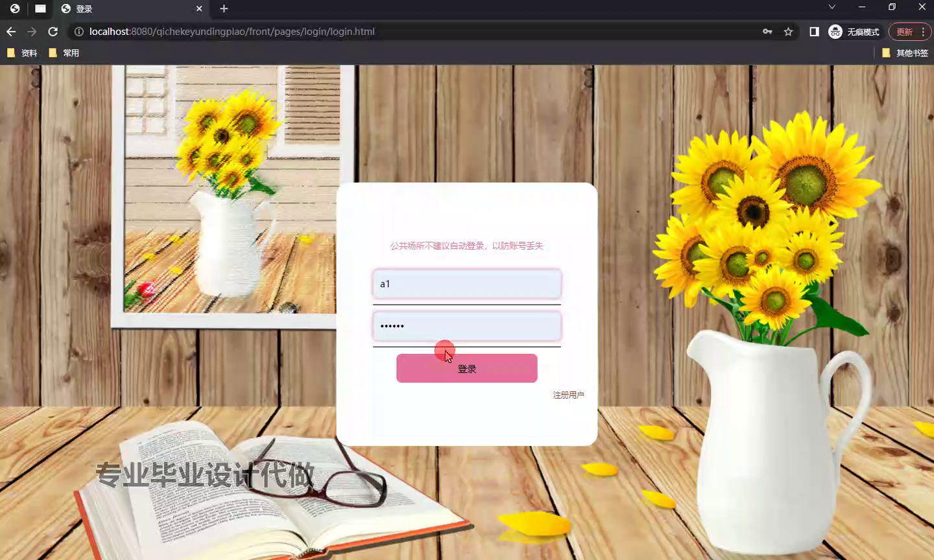Open the saved passwords key icon
934x560 pixels.
coord(767,32)
